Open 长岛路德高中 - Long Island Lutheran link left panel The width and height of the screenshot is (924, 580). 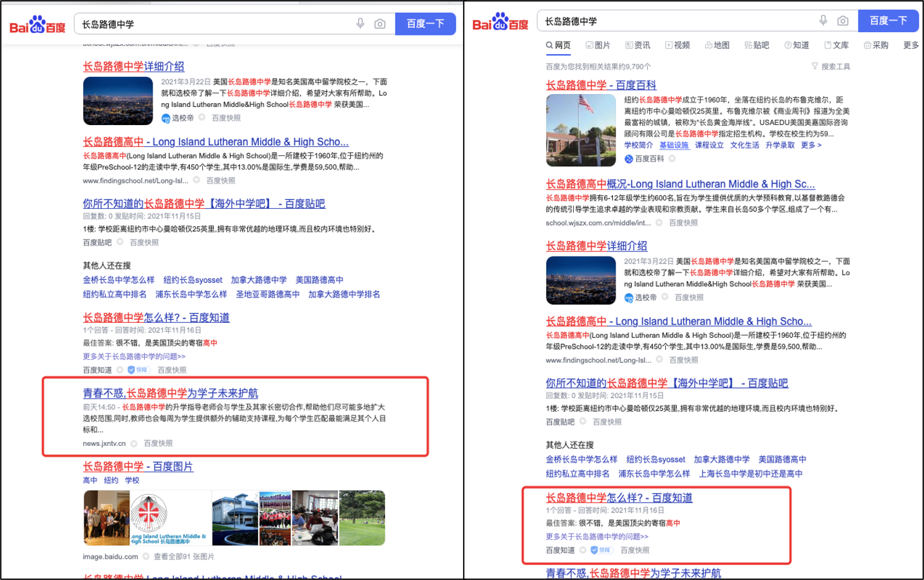pyautogui.click(x=216, y=142)
